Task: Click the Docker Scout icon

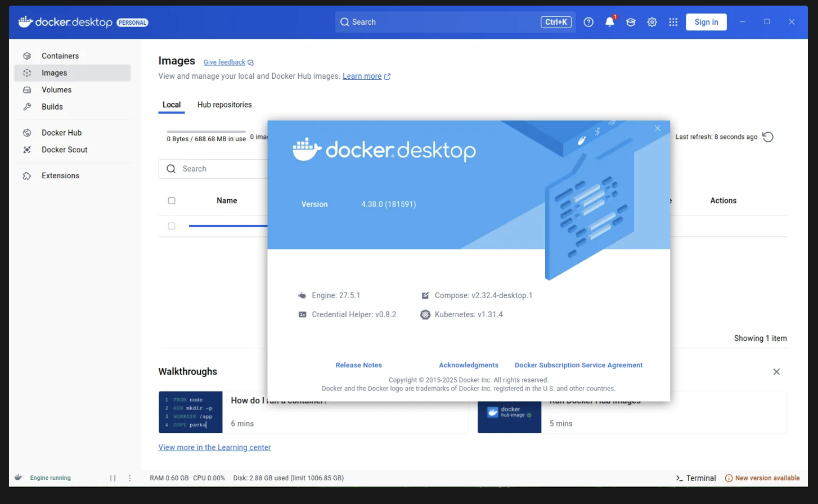Action: (27, 150)
